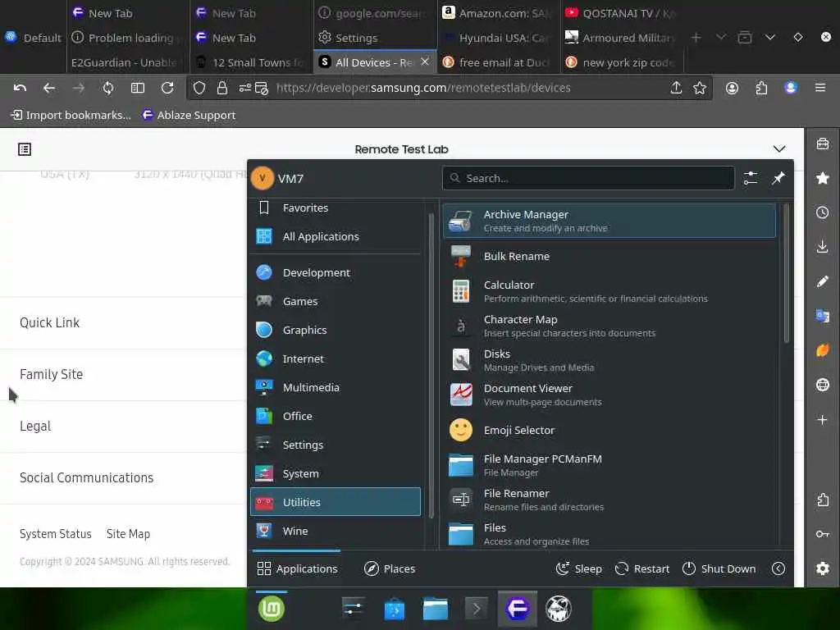Open browser sidebar translate icon
Image resolution: width=840 pixels, height=630 pixels.
[822, 316]
